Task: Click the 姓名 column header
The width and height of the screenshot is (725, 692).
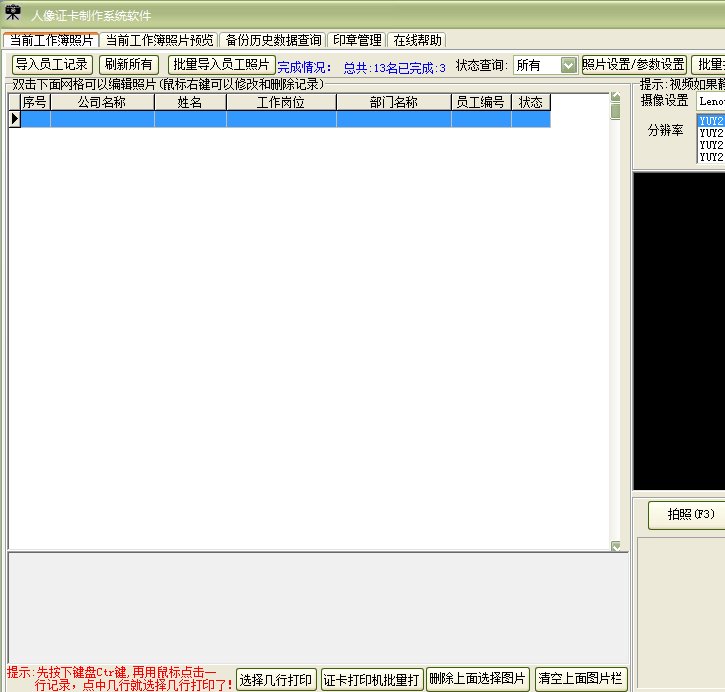Action: click(190, 102)
